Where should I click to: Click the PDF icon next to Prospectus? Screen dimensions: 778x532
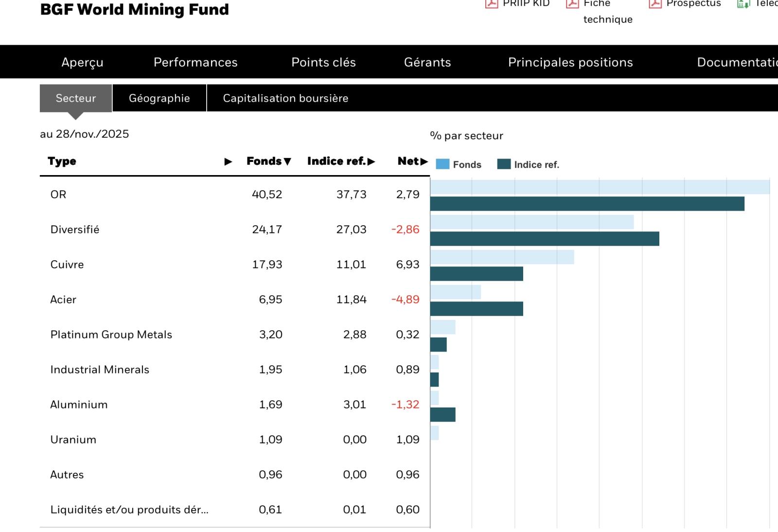click(655, 4)
